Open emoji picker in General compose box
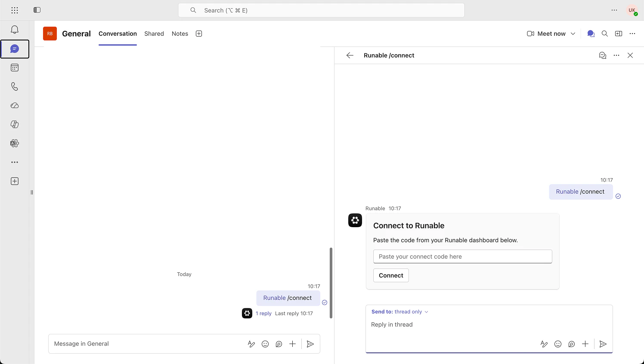This screenshot has height=364, width=644. point(265,344)
